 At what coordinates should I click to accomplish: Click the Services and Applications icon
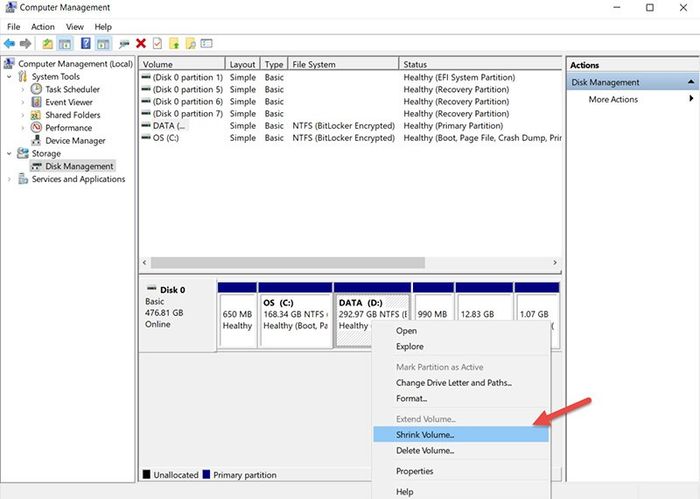click(x=23, y=179)
